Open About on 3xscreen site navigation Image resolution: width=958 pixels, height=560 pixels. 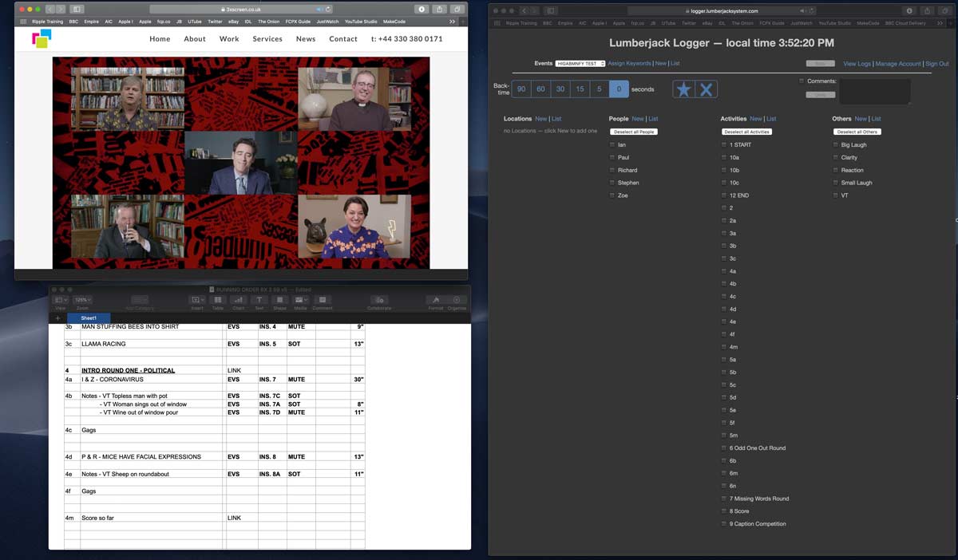click(195, 39)
